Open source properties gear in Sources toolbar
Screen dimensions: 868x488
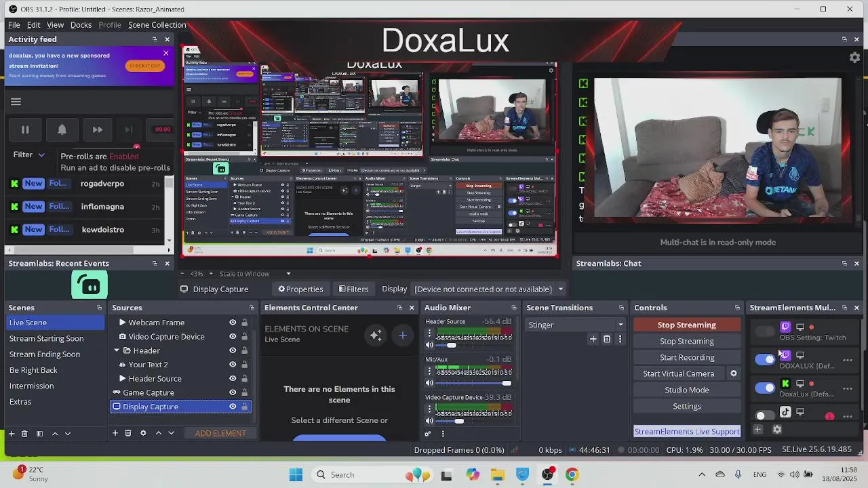pyautogui.click(x=143, y=433)
